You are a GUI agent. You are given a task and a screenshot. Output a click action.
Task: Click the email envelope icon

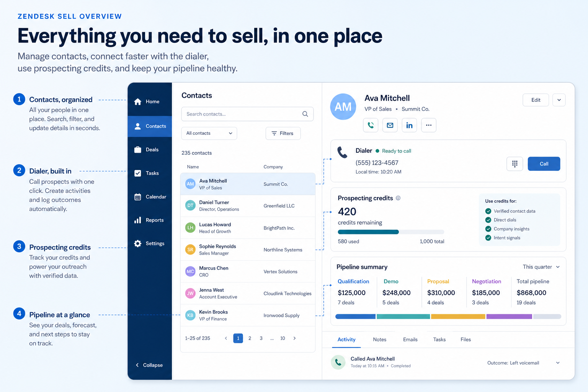(390, 125)
